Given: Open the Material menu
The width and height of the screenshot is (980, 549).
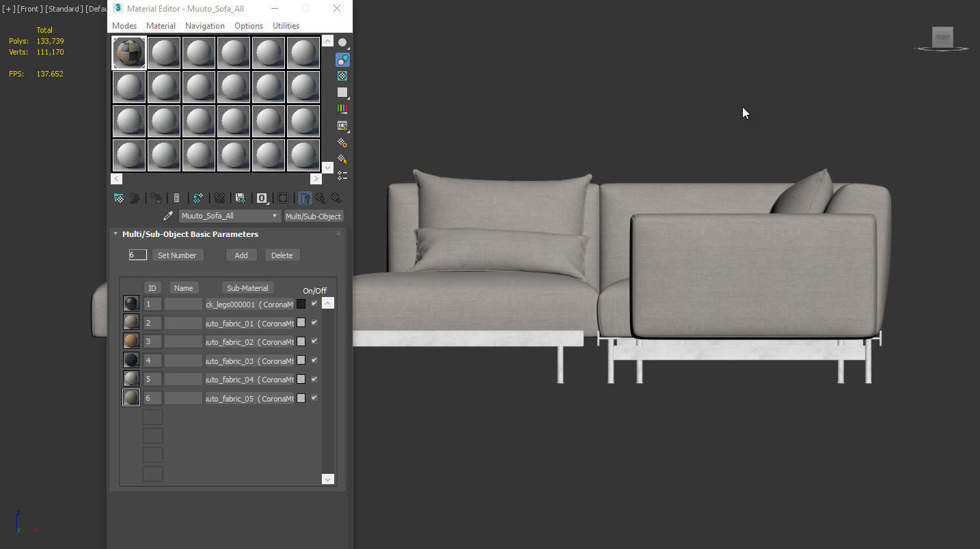Looking at the screenshot, I should coord(161,26).
